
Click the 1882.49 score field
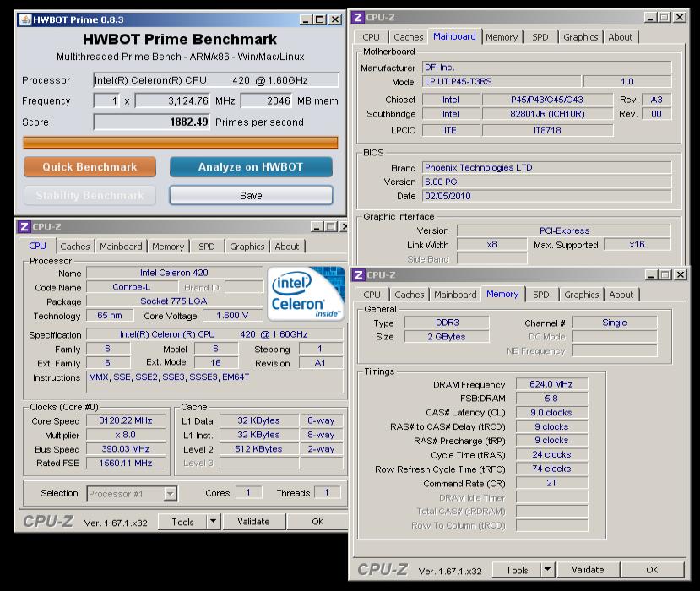pos(151,122)
